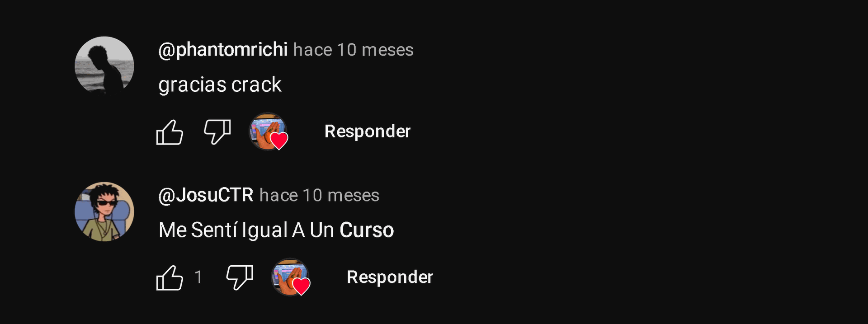Open the @JosuCTR username link
Viewport: 868px width, 324px height.
click(206, 195)
